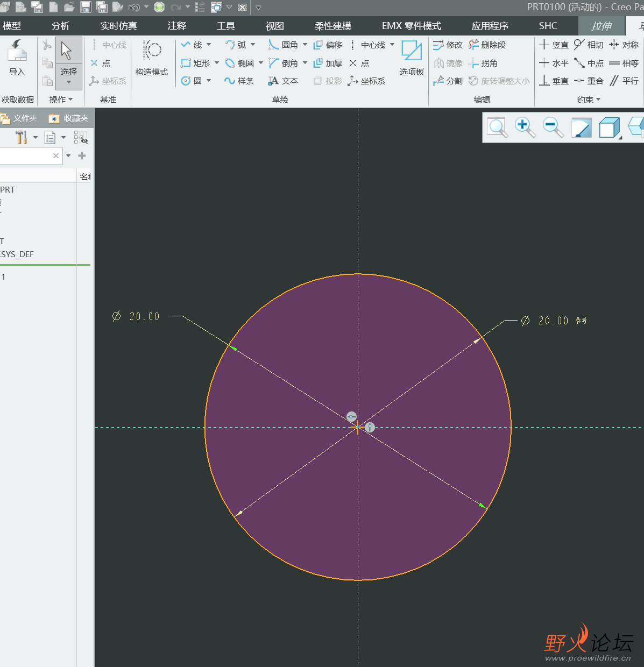Click the 分割 (Divide) tool
Image resolution: width=644 pixels, height=667 pixels.
(448, 81)
